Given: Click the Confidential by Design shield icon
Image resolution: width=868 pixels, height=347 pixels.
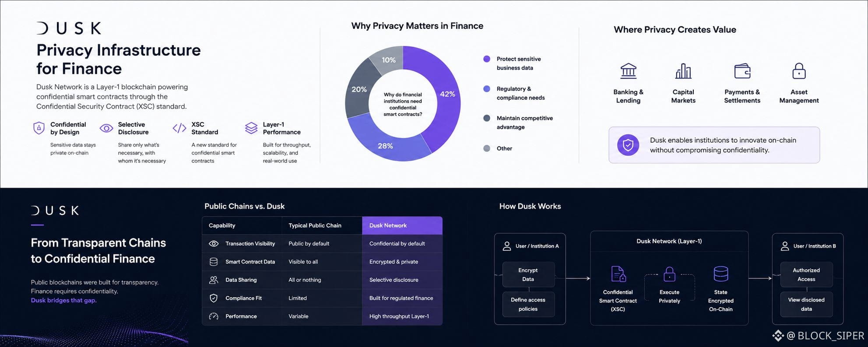Looking at the screenshot, I should tap(39, 128).
